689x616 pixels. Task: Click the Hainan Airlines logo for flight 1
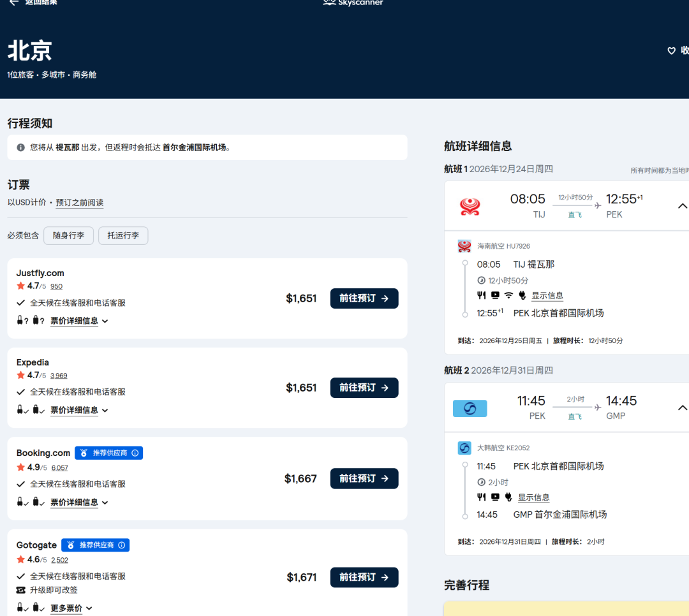click(x=470, y=206)
